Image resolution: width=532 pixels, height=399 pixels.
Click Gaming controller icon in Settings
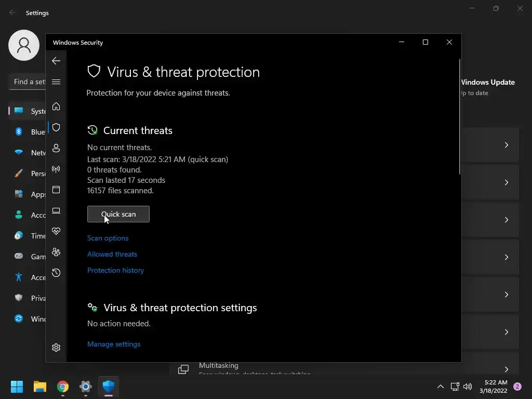19,256
